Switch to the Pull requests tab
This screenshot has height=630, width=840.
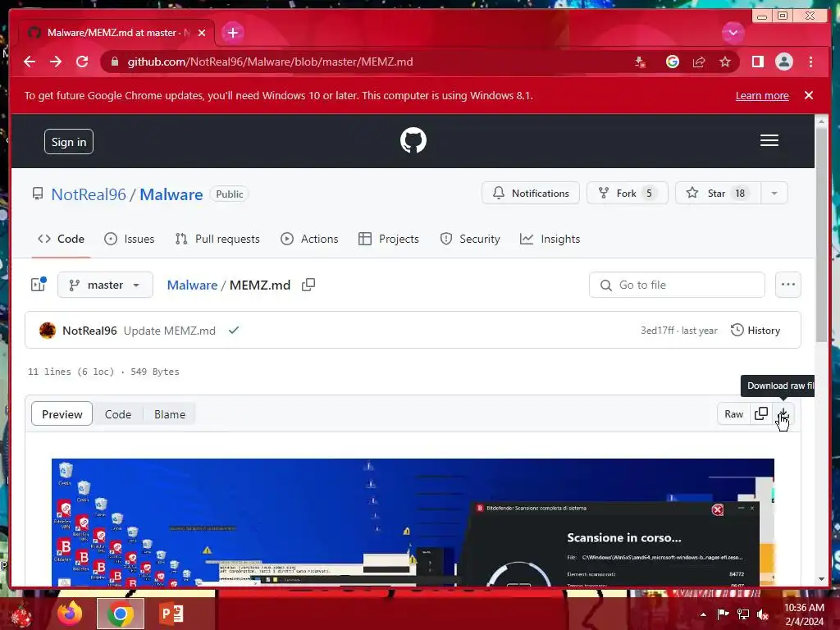217,239
